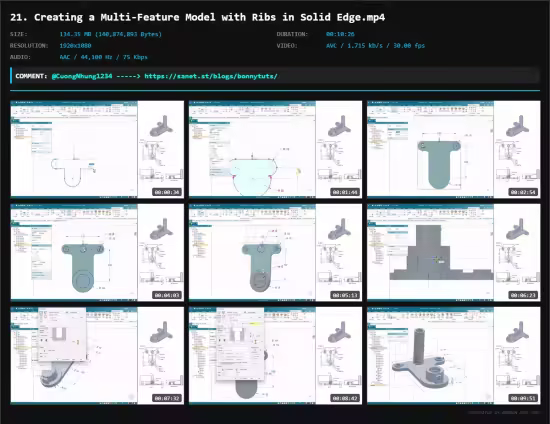Click the duration value '00:10:26'
550x424 pixels.
340,34
